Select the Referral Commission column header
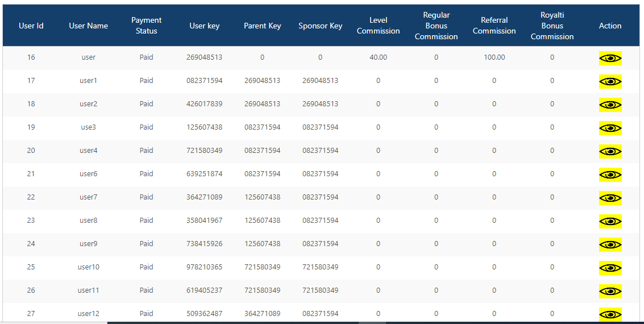This screenshot has height=324, width=644. point(494,26)
